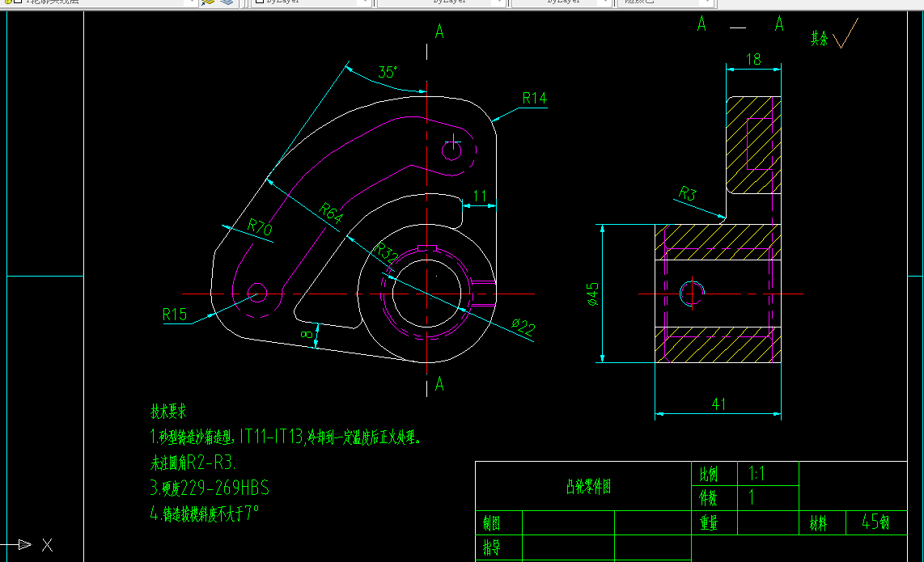Select the small hole circle near R15 corner

pyautogui.click(x=257, y=293)
